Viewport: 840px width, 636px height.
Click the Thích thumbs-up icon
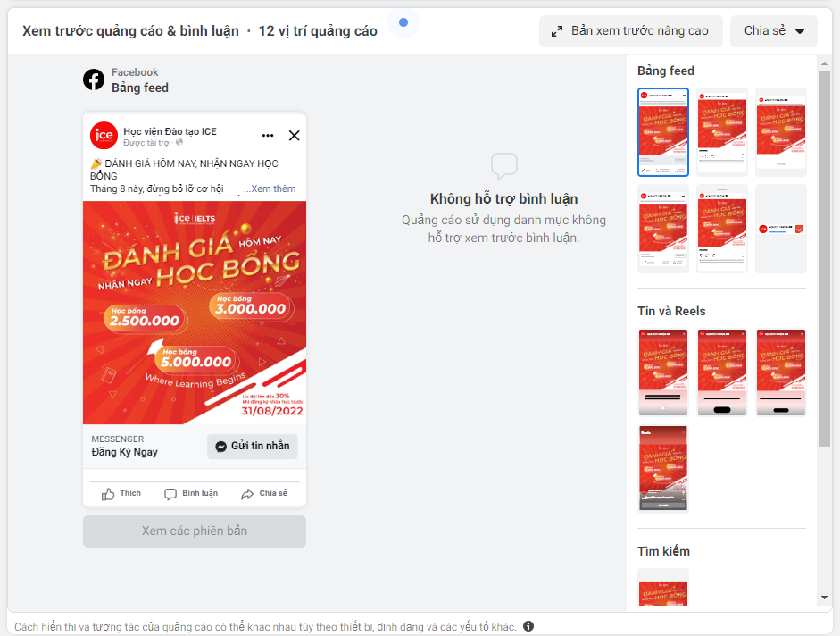[x=108, y=494]
